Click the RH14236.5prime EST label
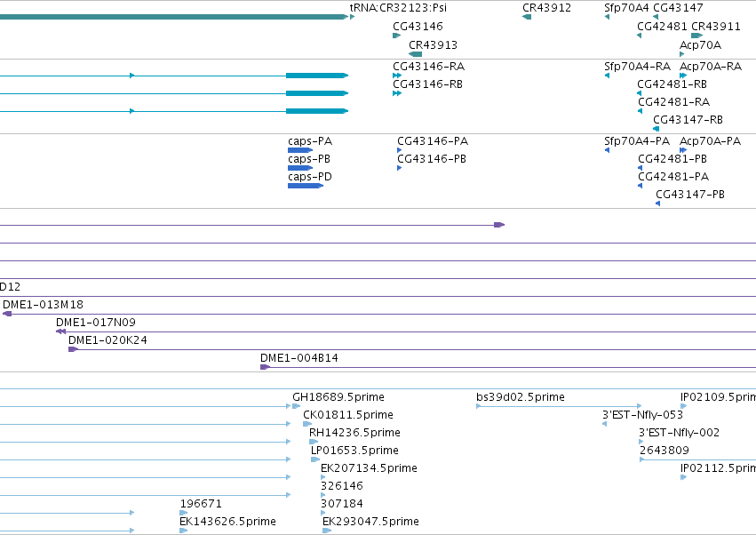This screenshot has height=535, width=756. click(x=354, y=433)
